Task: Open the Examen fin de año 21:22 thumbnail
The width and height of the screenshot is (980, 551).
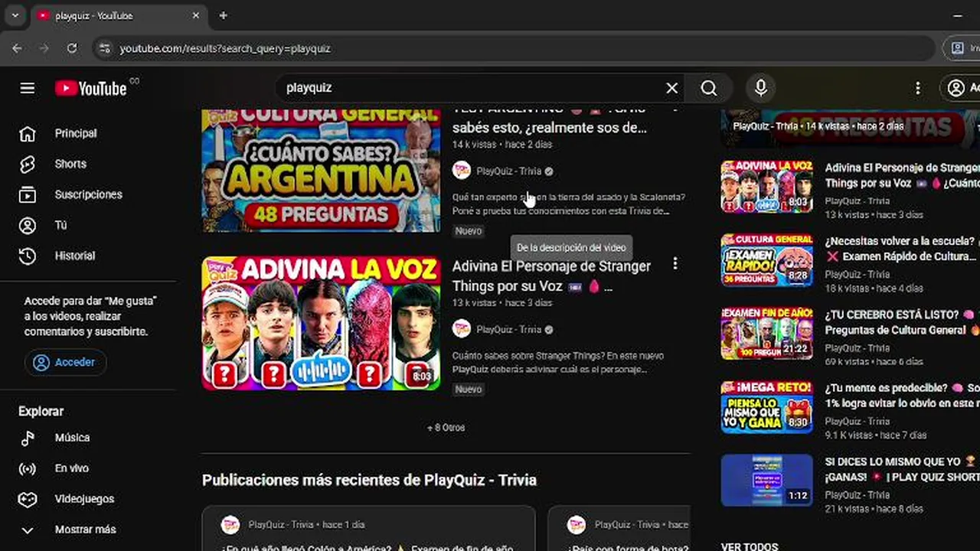Action: click(766, 334)
